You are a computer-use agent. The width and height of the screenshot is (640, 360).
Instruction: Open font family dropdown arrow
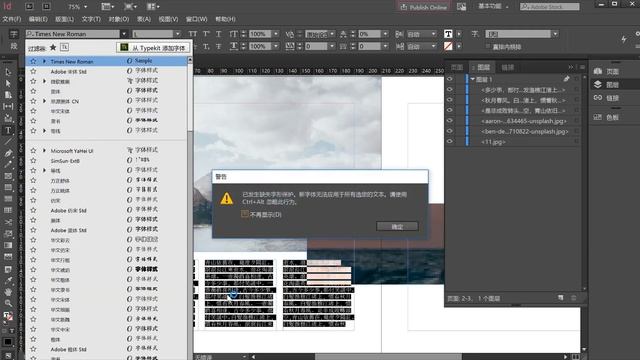(x=124, y=34)
